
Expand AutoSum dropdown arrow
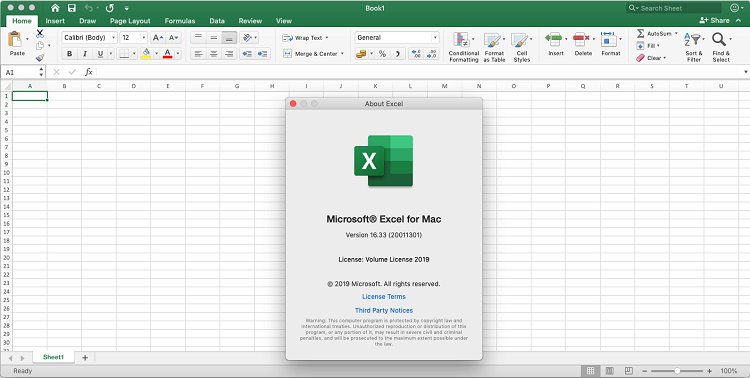(676, 33)
